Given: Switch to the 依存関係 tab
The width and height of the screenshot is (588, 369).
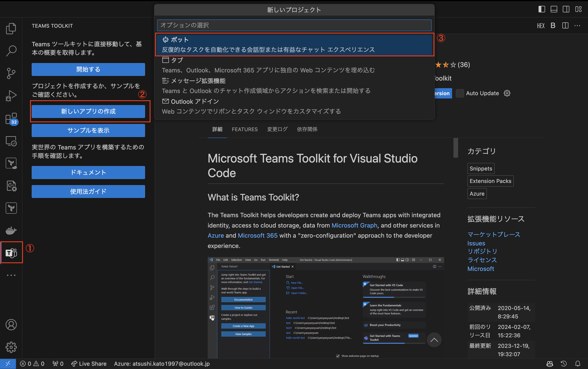Looking at the screenshot, I should 307,129.
